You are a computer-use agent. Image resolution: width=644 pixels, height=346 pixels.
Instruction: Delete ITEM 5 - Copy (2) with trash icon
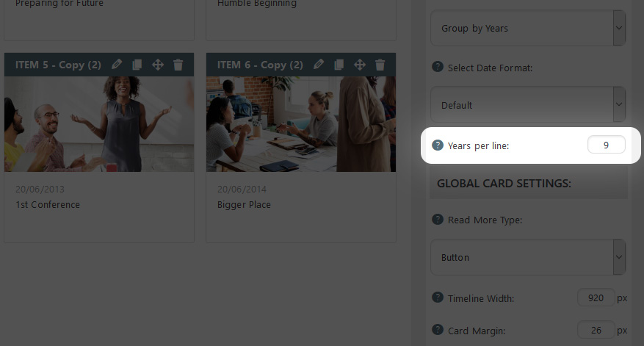(178, 65)
